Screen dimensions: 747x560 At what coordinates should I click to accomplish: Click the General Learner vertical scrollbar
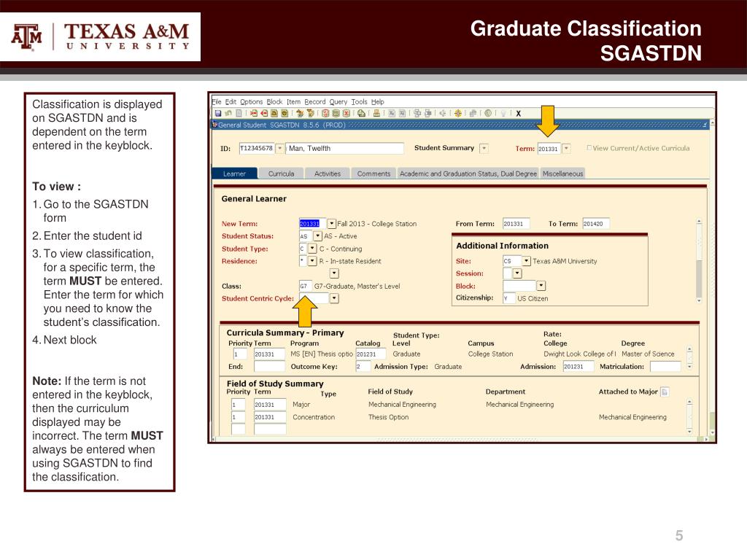pyautogui.click(x=699, y=261)
